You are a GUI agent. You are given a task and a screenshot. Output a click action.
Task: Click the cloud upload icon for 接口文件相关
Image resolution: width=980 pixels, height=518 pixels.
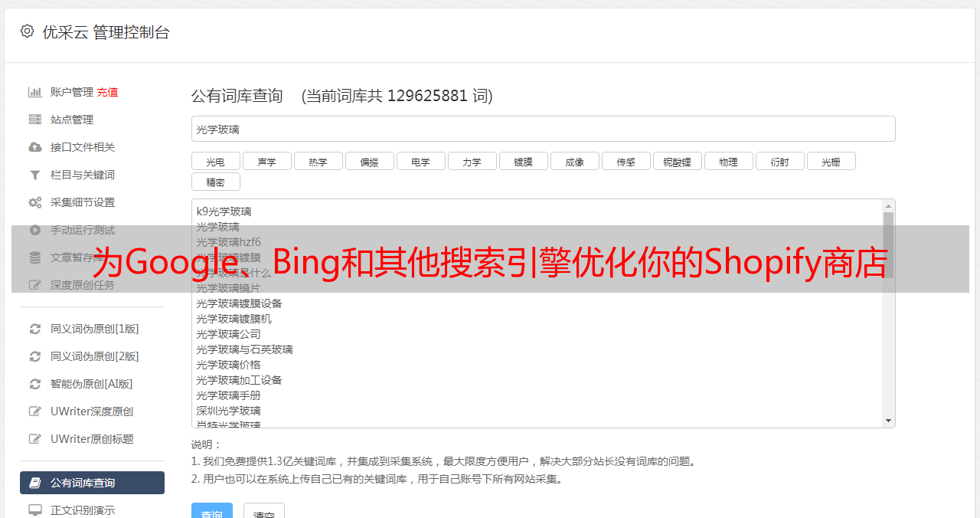pyautogui.click(x=34, y=147)
